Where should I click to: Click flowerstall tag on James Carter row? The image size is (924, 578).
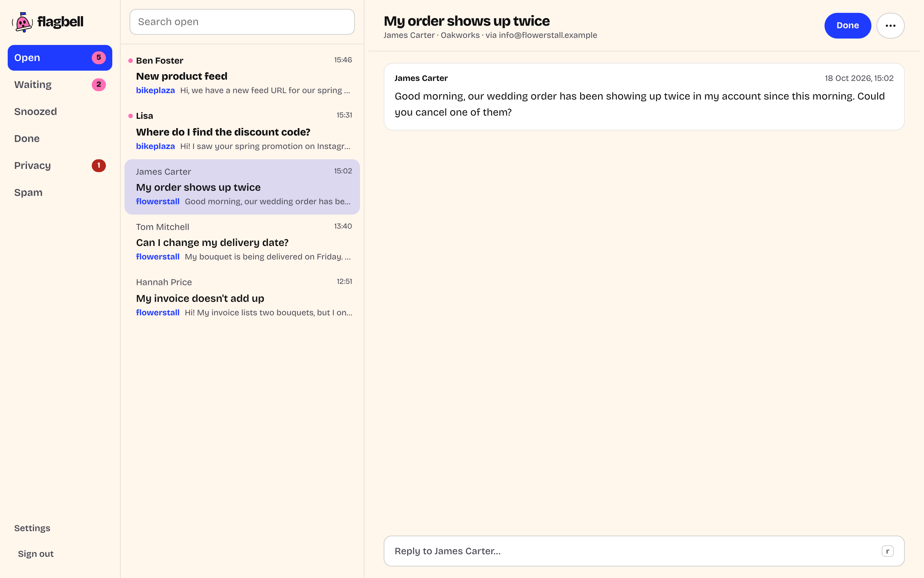click(x=158, y=201)
